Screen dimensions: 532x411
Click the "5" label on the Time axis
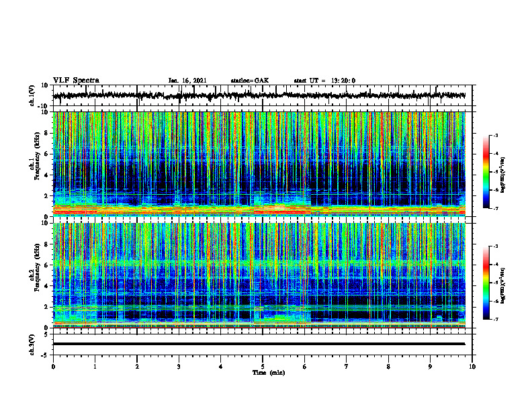click(x=263, y=367)
